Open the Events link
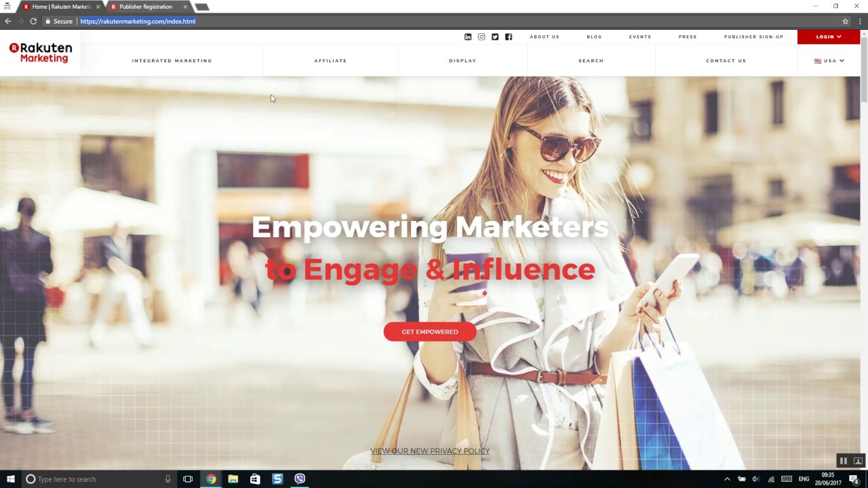The height and width of the screenshot is (488, 868). [640, 37]
